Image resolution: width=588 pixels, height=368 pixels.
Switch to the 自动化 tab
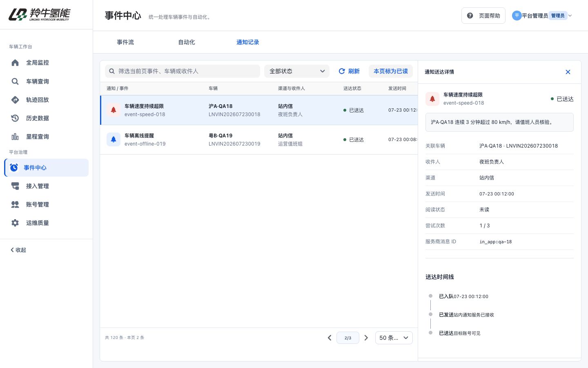click(187, 42)
